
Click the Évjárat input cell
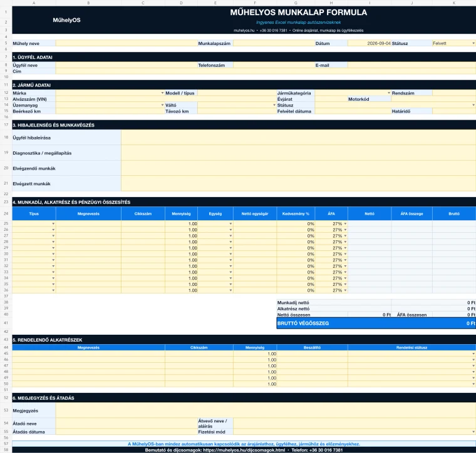click(331, 99)
